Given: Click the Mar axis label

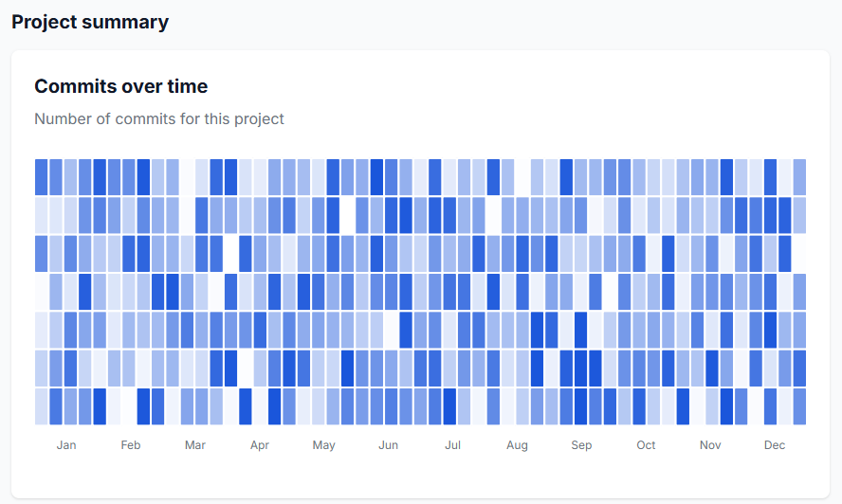Looking at the screenshot, I should coord(195,445).
